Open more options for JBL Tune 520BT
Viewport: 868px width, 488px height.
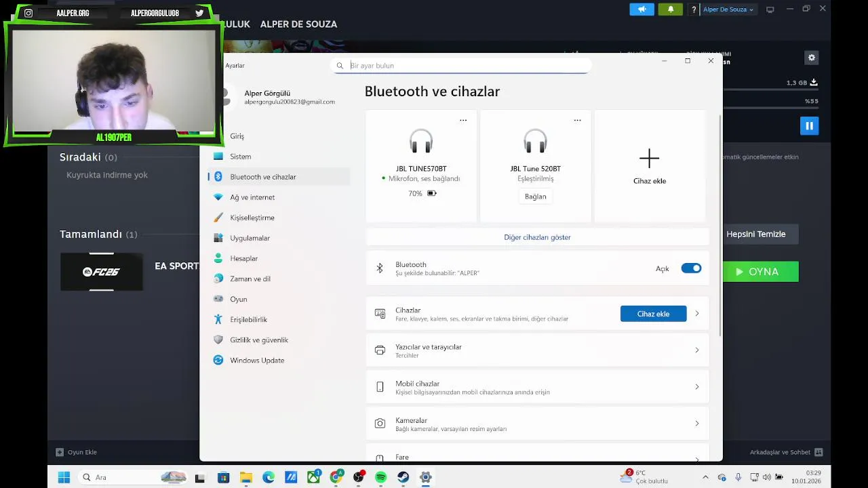coord(577,120)
